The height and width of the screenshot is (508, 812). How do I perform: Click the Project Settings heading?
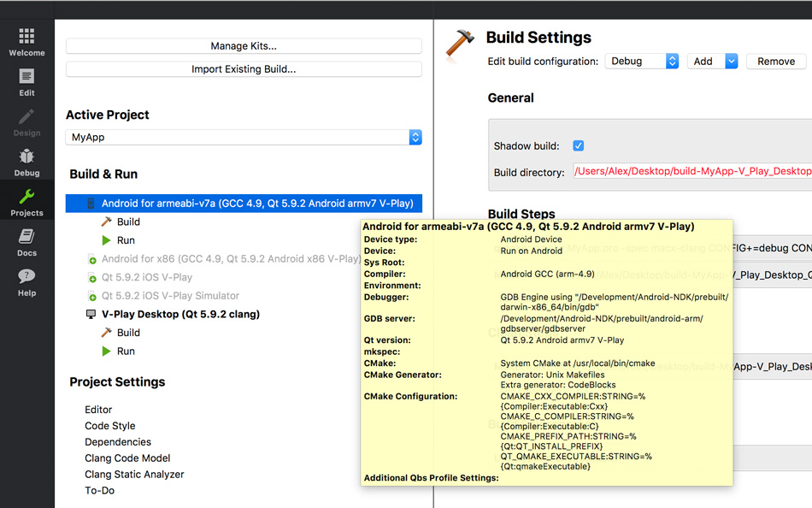pyautogui.click(x=118, y=382)
